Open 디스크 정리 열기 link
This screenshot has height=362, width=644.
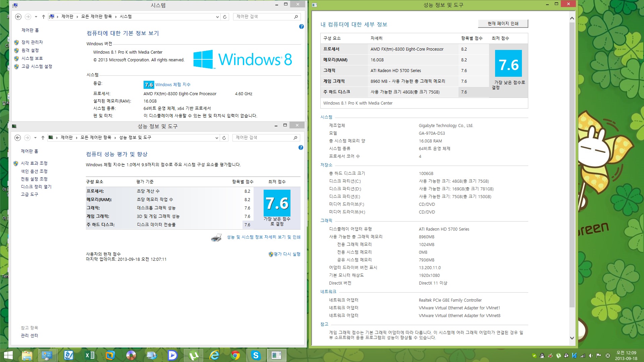tap(36, 187)
